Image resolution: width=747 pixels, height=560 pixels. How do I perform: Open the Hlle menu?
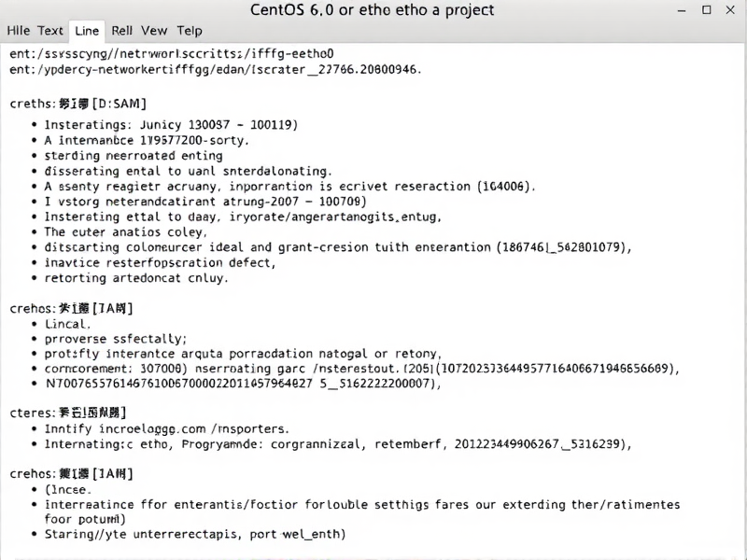(x=19, y=31)
